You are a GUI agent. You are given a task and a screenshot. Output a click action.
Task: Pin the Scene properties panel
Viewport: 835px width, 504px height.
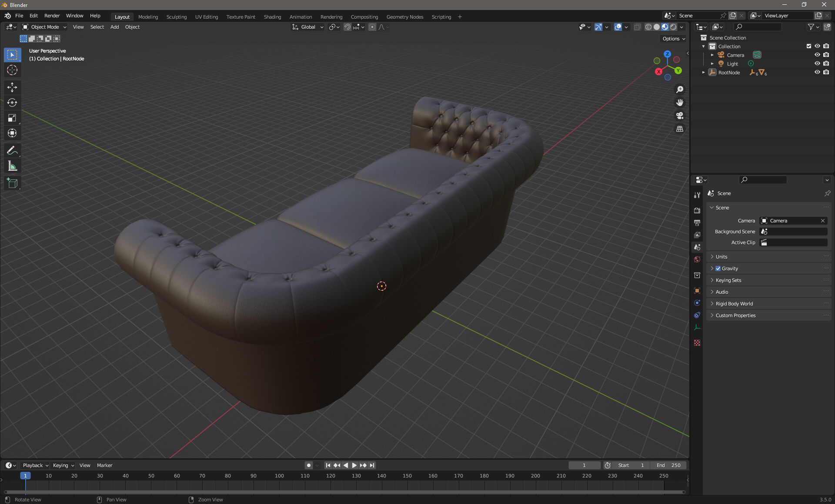point(827,193)
